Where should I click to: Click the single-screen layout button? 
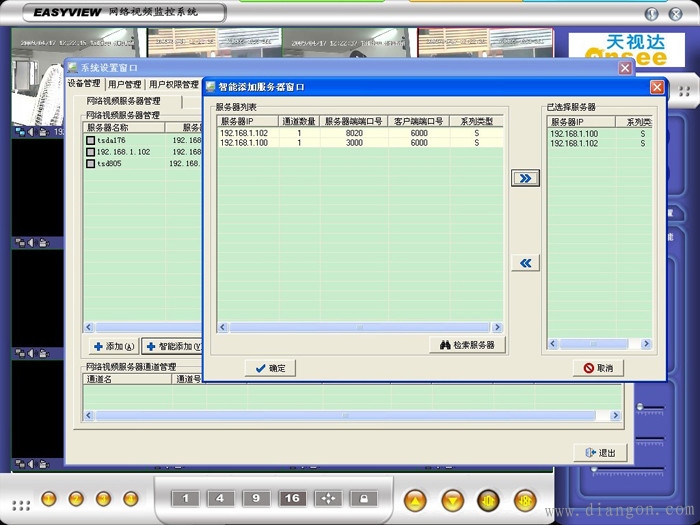tap(185, 498)
